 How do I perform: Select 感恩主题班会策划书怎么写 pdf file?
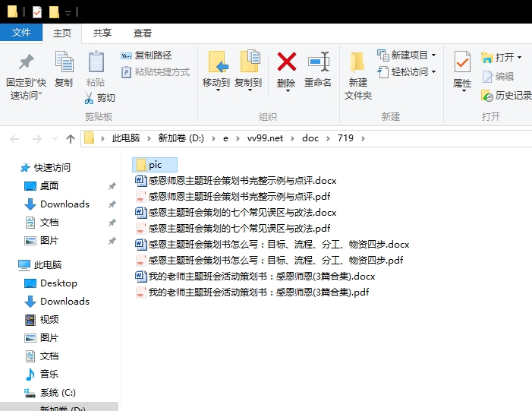(269, 260)
